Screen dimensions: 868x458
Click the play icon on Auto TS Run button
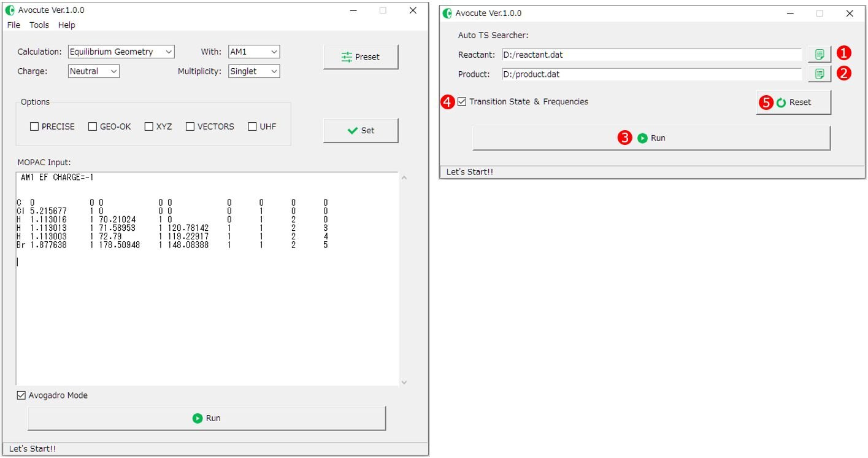pos(641,138)
